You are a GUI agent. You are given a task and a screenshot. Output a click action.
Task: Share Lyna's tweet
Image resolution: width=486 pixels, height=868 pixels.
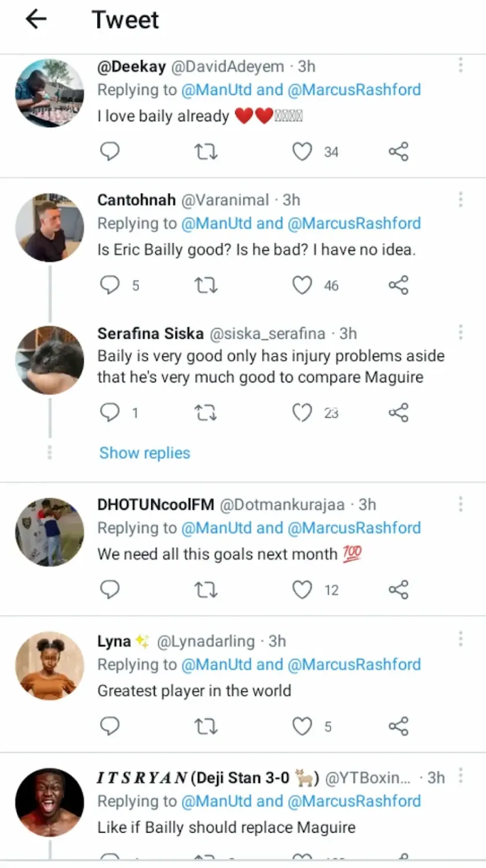coord(399,726)
